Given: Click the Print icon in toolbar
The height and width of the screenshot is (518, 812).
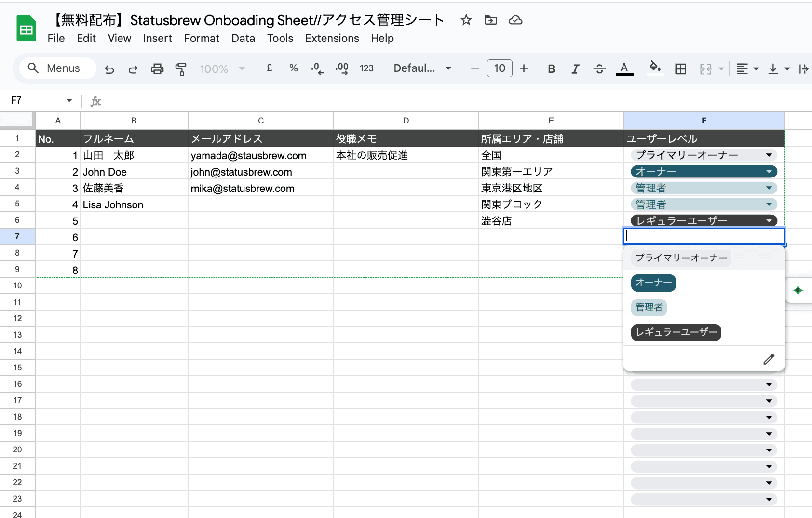Looking at the screenshot, I should [157, 69].
